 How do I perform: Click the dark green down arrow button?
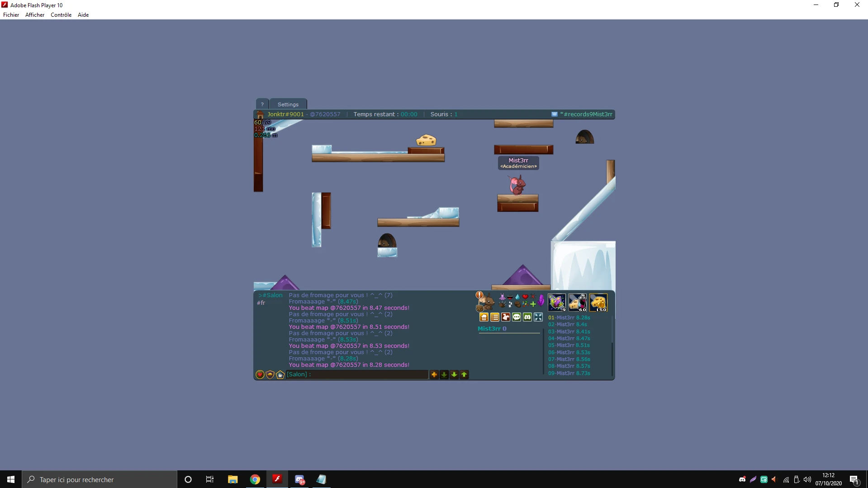click(444, 374)
